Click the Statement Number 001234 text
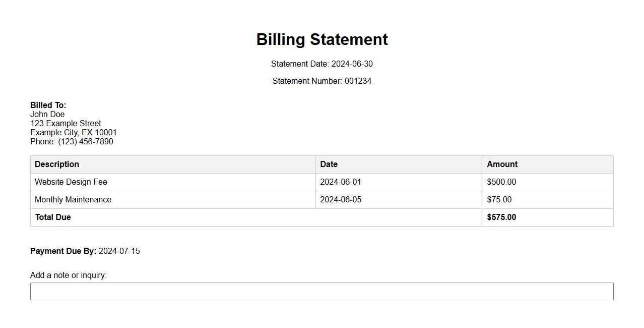This screenshot has height=328, width=644. [322, 81]
